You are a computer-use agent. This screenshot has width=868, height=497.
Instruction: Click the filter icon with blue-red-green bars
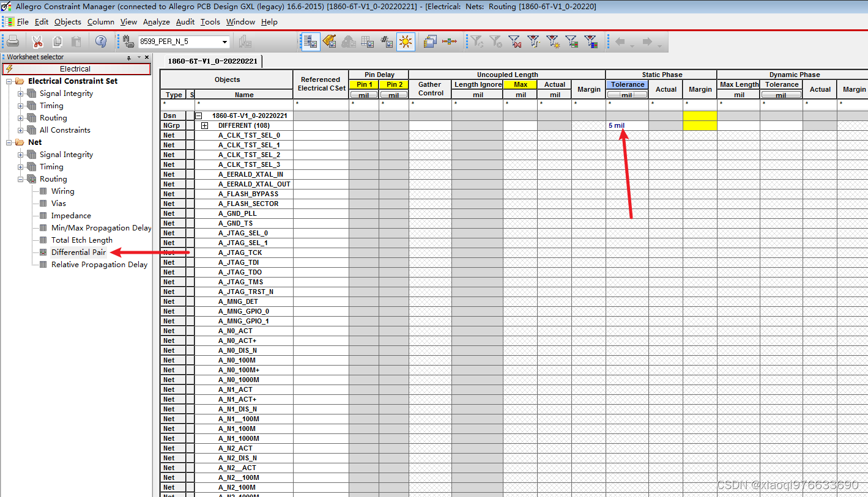coord(591,42)
